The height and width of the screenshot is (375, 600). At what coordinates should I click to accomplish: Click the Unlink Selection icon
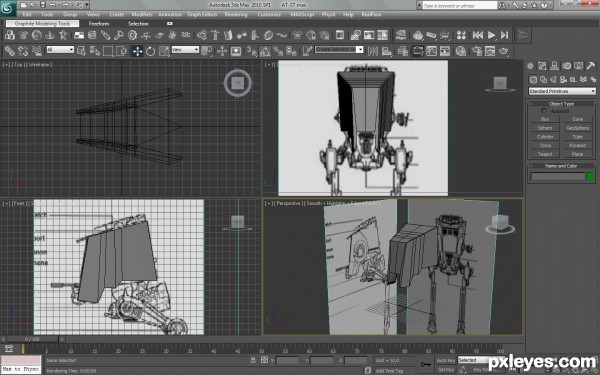click(x=23, y=51)
